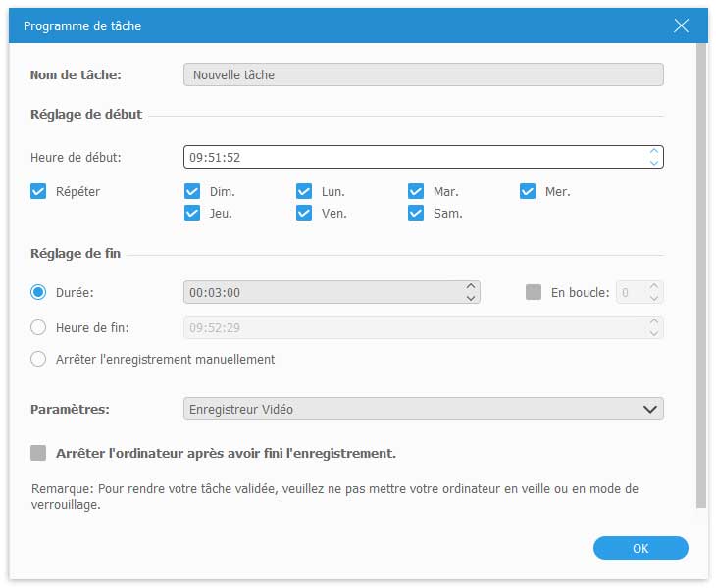Enable shutdown after recording checkbox
This screenshot has width=716, height=588.
pyautogui.click(x=38, y=453)
